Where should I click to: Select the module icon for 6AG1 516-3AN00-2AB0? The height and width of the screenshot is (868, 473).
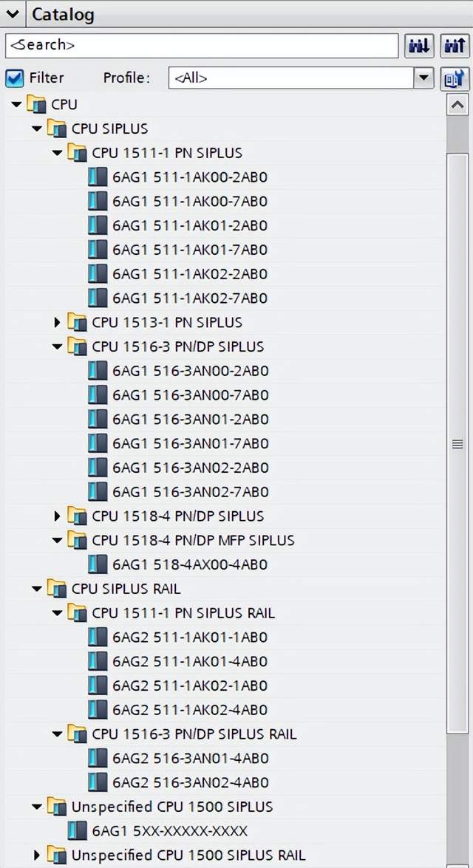point(98,371)
